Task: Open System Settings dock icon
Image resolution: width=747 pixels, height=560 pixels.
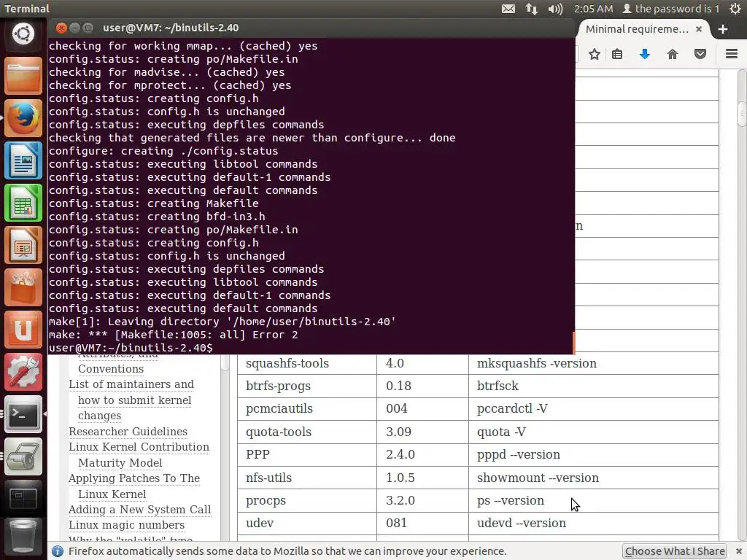Action: click(x=23, y=373)
